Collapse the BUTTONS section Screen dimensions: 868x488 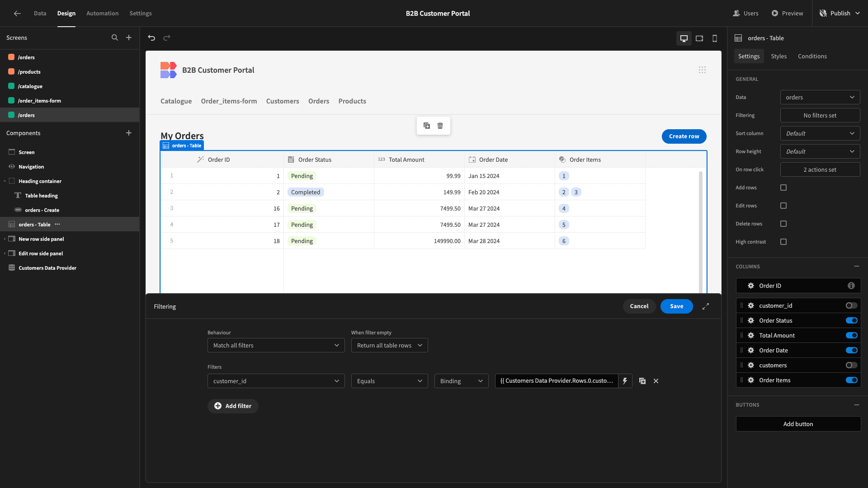tap(856, 405)
